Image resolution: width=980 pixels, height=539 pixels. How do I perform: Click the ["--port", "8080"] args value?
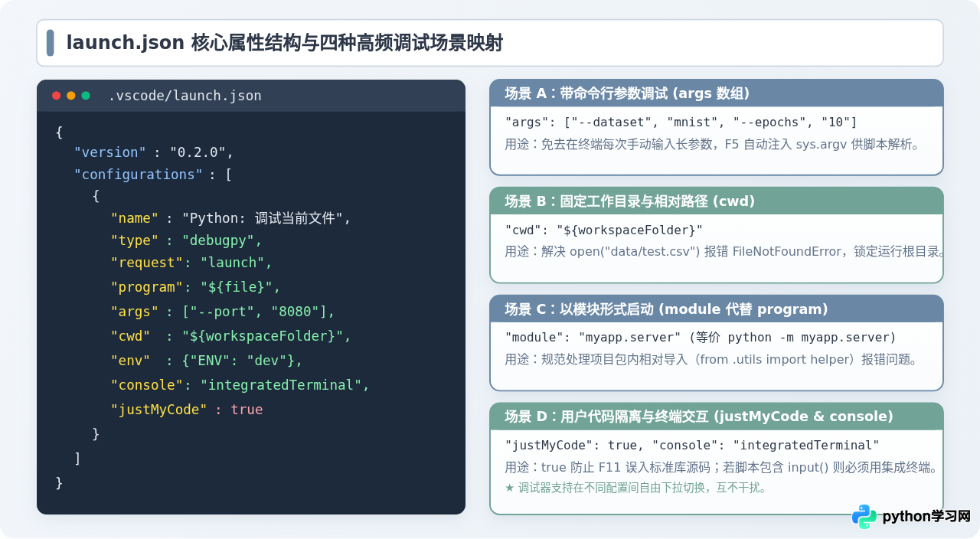(255, 312)
